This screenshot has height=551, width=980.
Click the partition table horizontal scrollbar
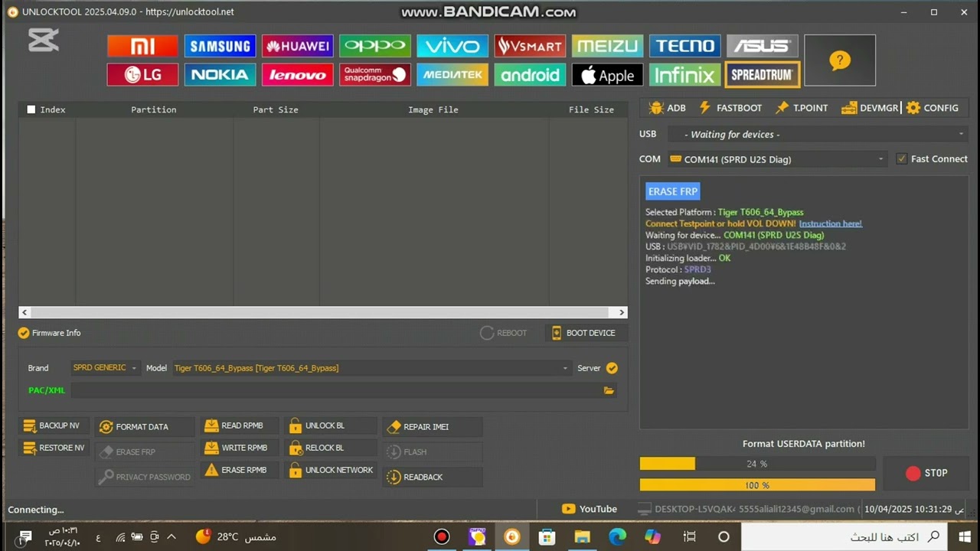[323, 312]
